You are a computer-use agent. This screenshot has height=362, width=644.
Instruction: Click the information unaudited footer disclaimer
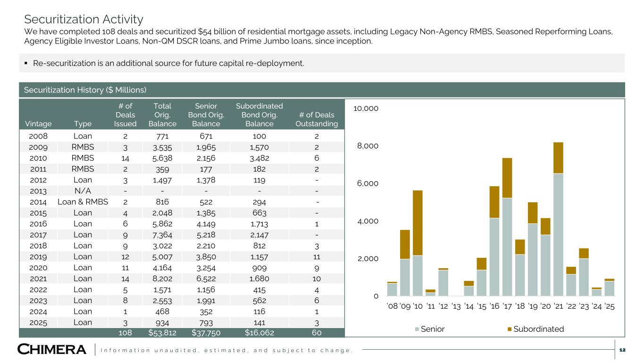(228, 350)
